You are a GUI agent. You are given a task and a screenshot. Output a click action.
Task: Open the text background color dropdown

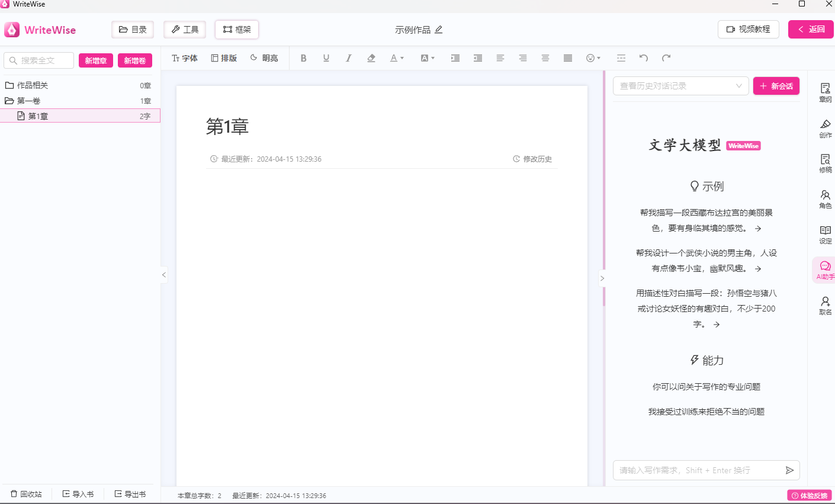click(x=428, y=58)
